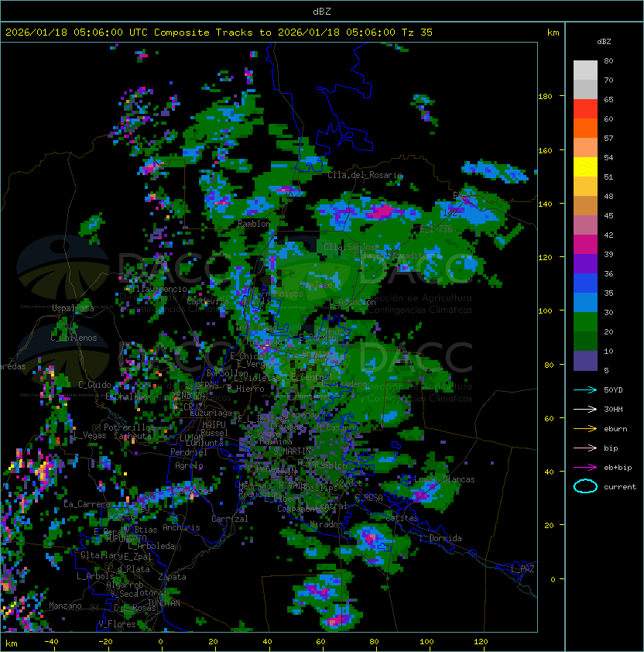Click the 'La_Carrera' map label
Viewport: 644px width, 652px height.
point(87,504)
